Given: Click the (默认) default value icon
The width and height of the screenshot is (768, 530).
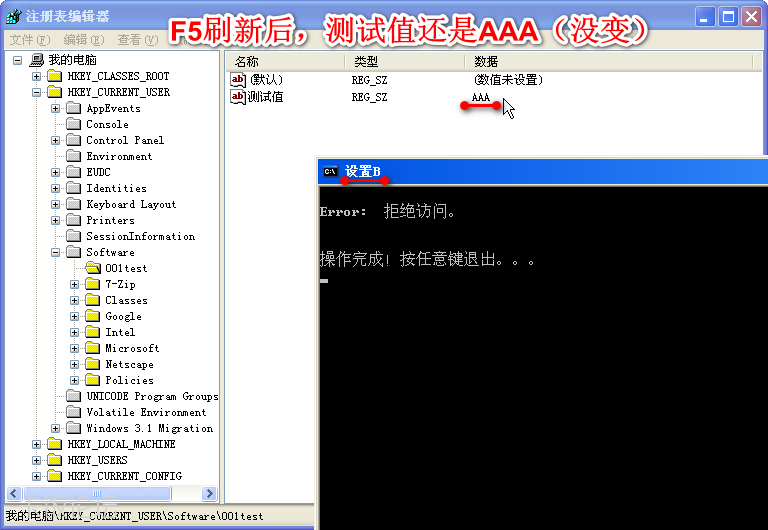Looking at the screenshot, I should click(238, 80).
